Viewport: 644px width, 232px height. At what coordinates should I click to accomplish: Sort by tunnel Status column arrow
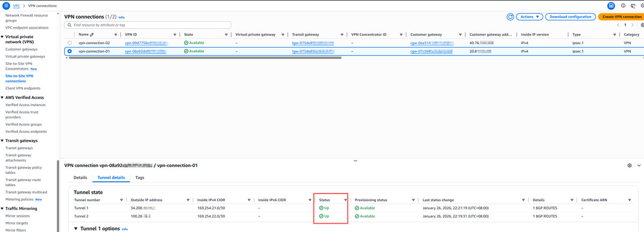click(345, 200)
